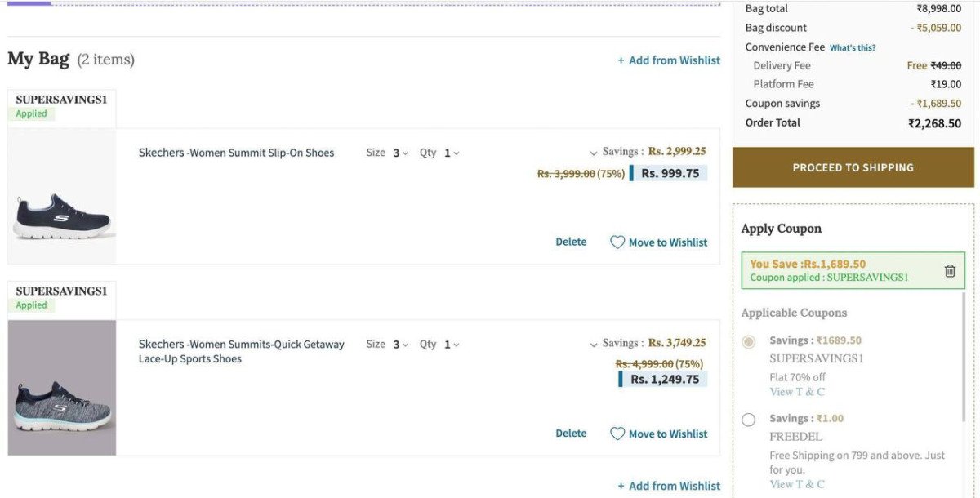Open Size dropdown for Summit Slip-On Shoes
This screenshot has height=498, width=980.
pos(399,153)
